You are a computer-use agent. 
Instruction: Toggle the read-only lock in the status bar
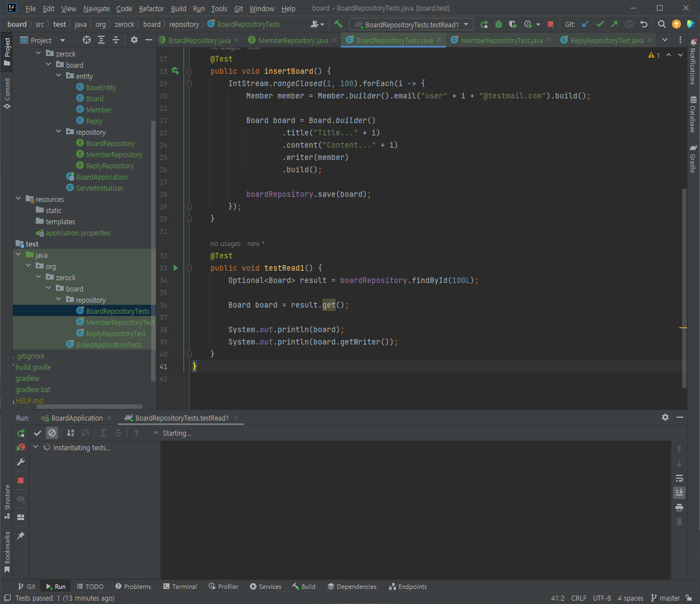tap(689, 598)
